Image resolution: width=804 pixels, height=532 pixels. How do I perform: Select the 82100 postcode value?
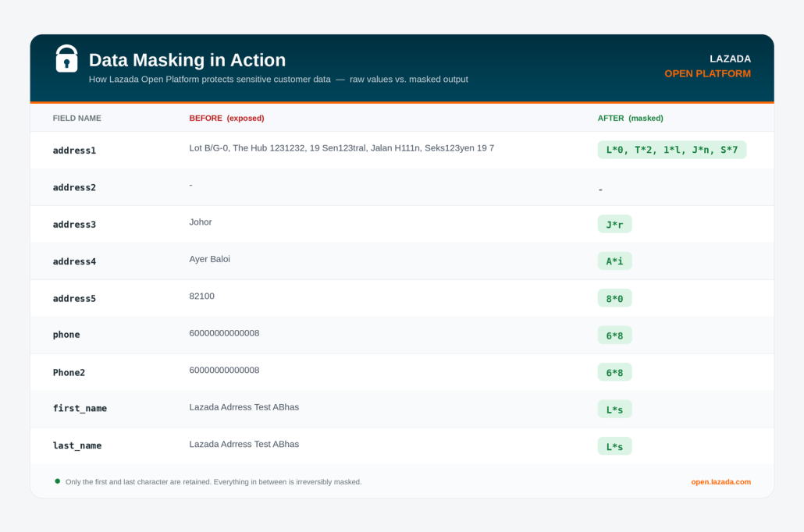201,296
